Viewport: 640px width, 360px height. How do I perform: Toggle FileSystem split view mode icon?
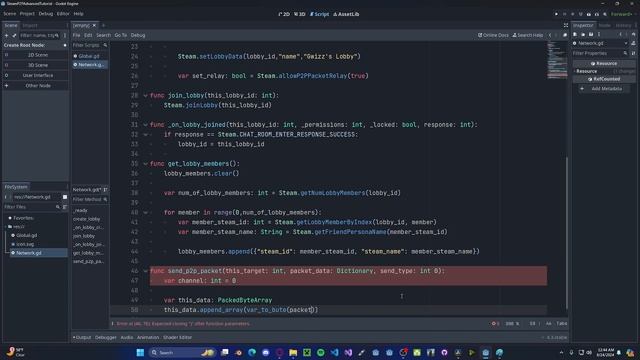point(64,197)
